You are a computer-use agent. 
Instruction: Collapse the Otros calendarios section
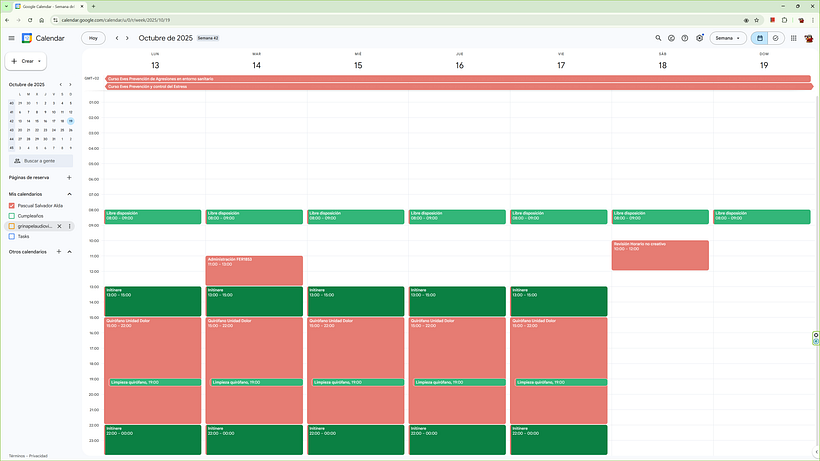coord(69,251)
